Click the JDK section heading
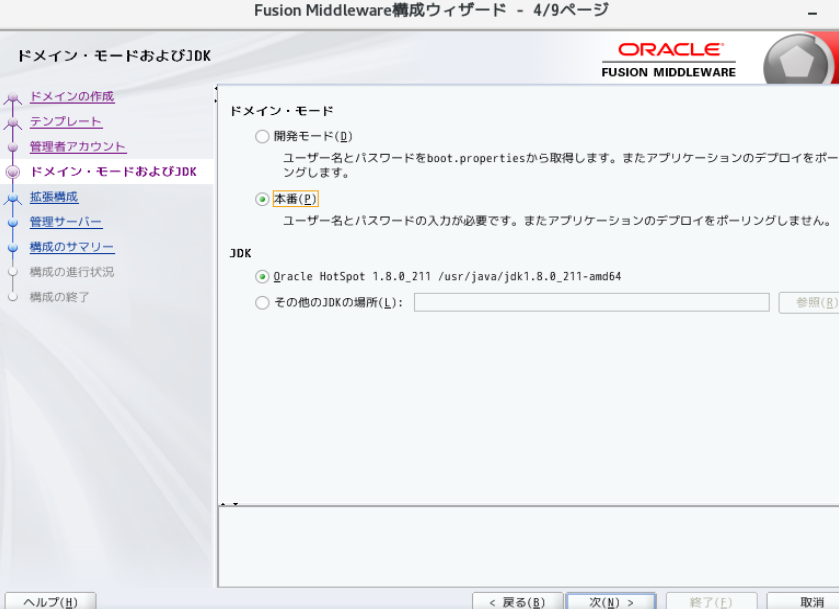Image resolution: width=839 pixels, height=609 pixels. tap(240, 253)
